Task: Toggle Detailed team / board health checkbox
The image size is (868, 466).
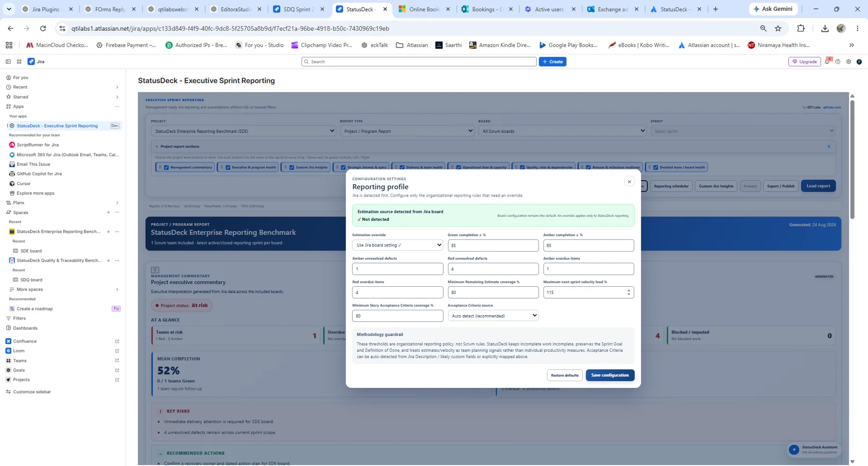Action: tap(656, 168)
